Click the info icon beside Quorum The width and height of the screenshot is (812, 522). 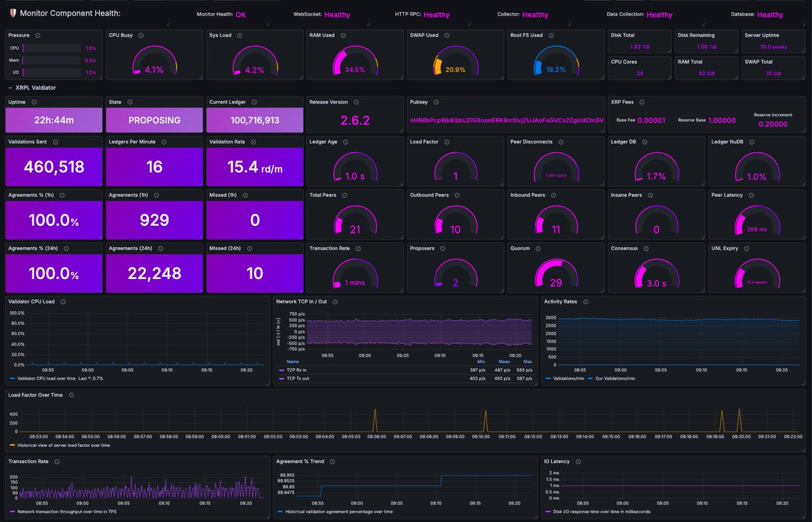click(x=539, y=248)
